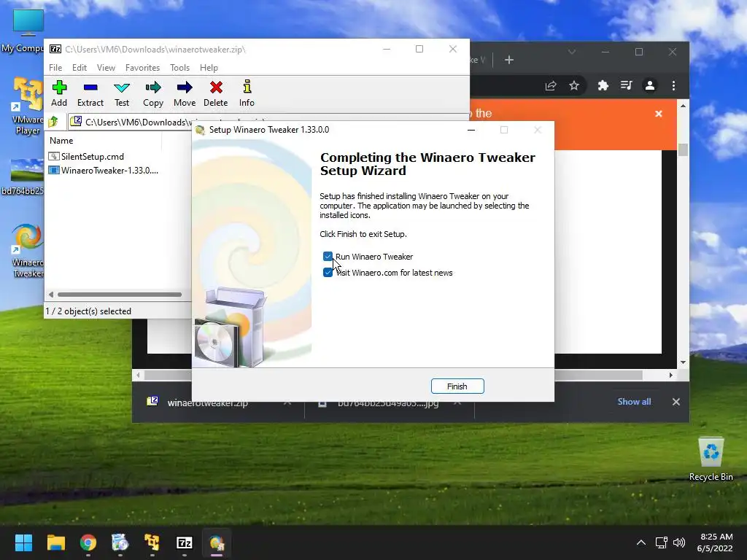
Task: Click the 7-Zip horizontal scrollbar
Action: tap(119, 295)
